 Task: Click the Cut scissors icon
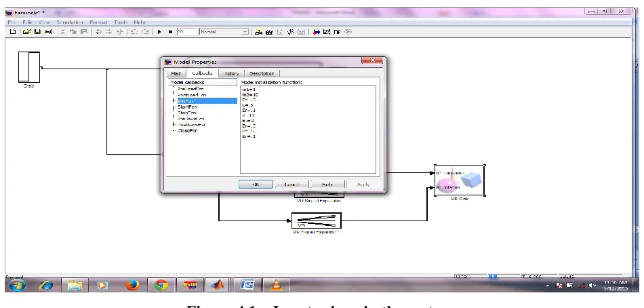coord(63,32)
